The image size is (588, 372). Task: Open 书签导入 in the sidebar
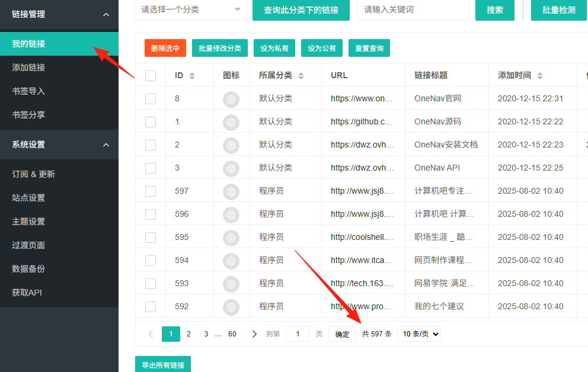pyautogui.click(x=59, y=91)
